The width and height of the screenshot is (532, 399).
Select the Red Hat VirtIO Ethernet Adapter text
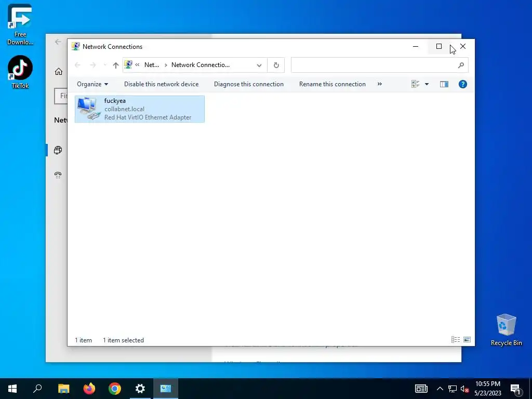(148, 117)
